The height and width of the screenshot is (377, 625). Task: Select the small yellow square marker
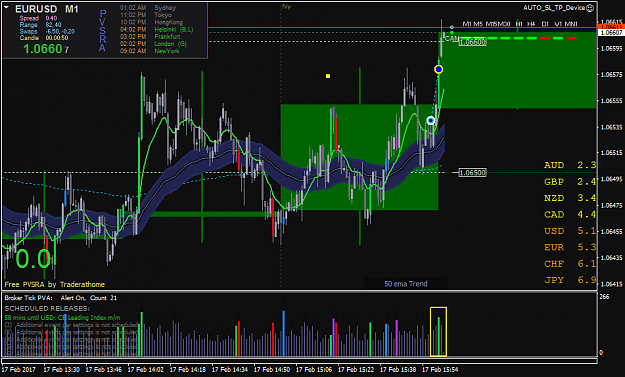(x=328, y=76)
